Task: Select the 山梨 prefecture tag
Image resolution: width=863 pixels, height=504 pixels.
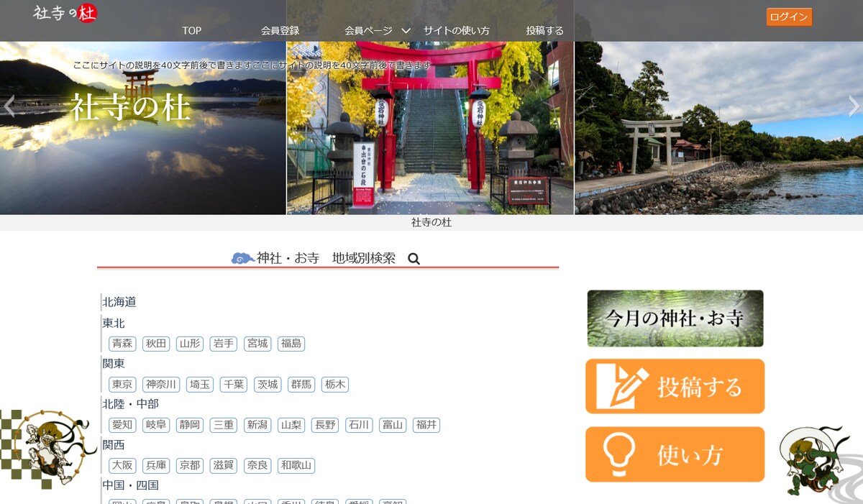Action: click(x=291, y=425)
